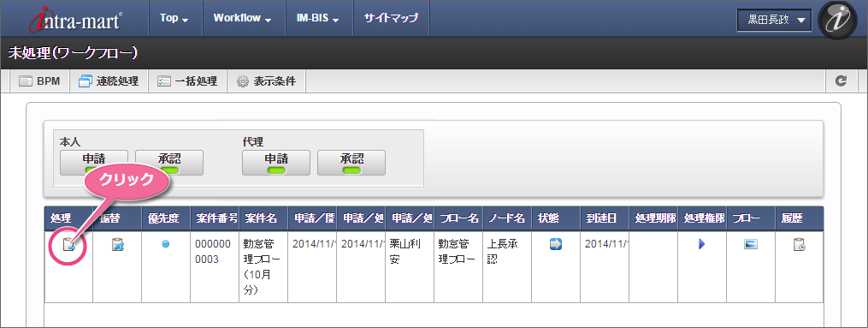This screenshot has width=868, height=328.
Task: Sort by 優先度 column header
Action: [166, 218]
